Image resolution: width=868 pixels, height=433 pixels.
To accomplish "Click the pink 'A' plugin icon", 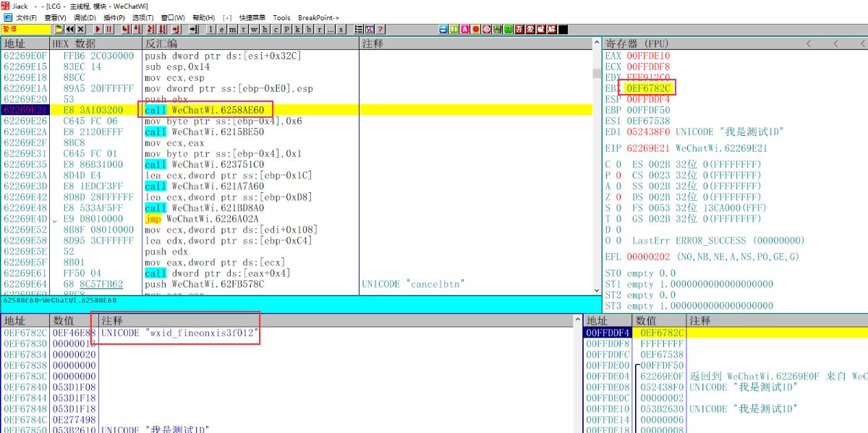I will pyautogui.click(x=464, y=29).
